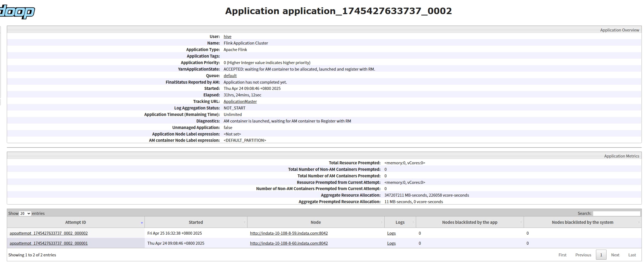Sort the table by Started column
This screenshot has width=644, height=264.
[x=196, y=222]
